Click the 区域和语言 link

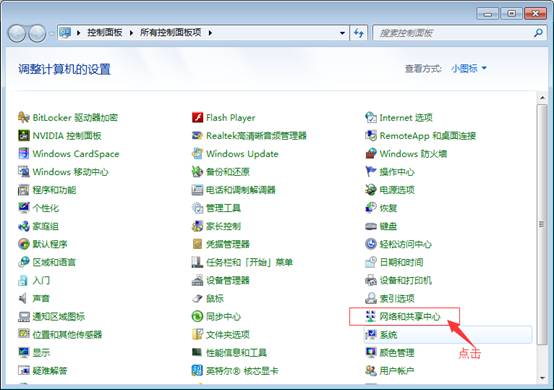click(54, 262)
